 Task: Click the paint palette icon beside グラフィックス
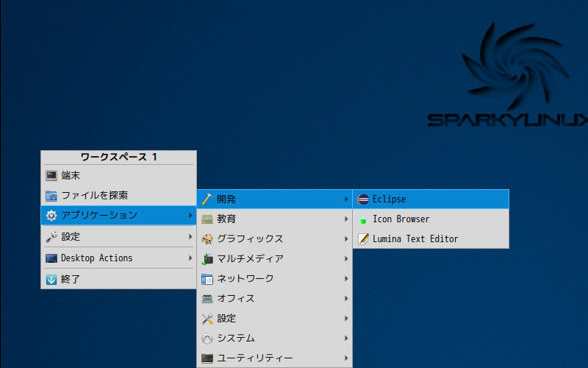pos(207,238)
